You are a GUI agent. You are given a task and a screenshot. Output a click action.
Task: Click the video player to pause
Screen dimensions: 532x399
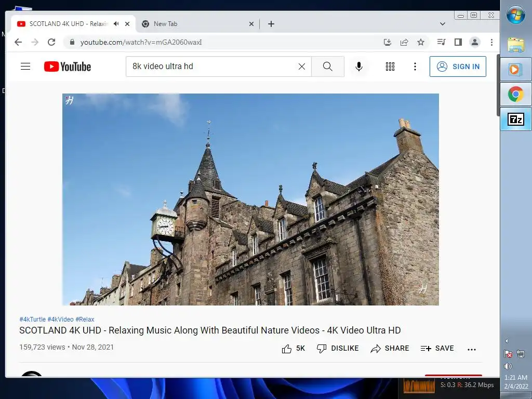tap(250, 199)
